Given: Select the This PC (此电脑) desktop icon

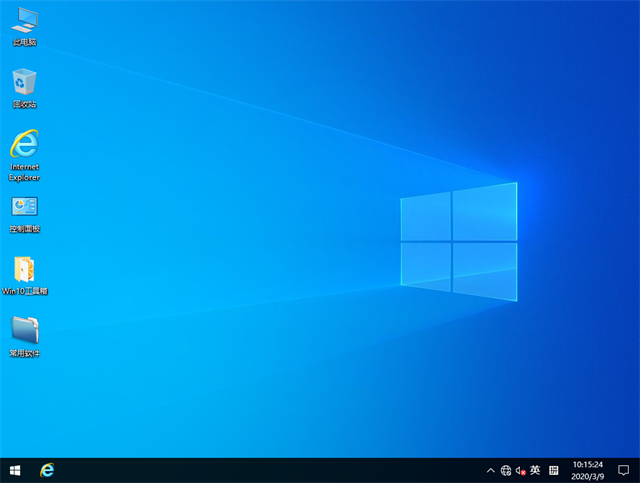Looking at the screenshot, I should pyautogui.click(x=25, y=19).
